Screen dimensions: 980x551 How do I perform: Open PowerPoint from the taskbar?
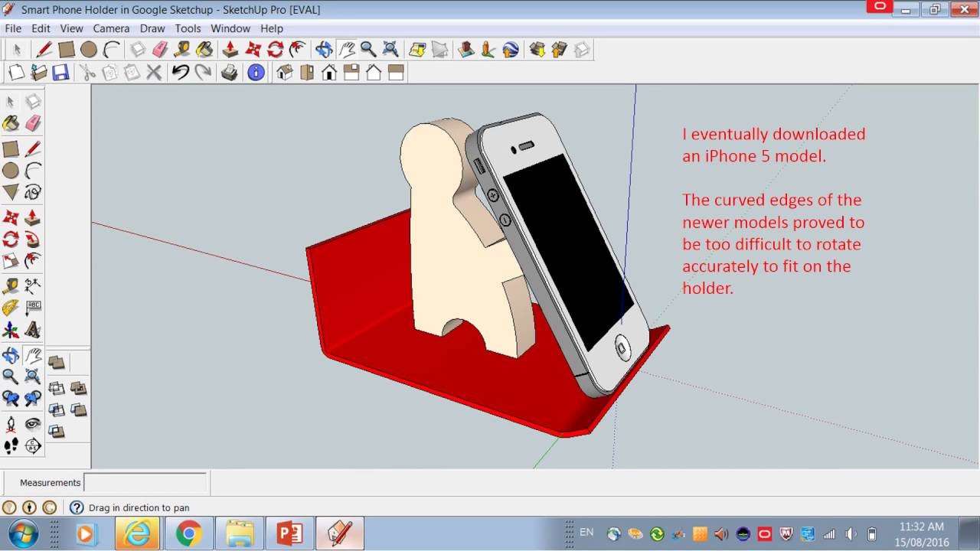point(290,533)
